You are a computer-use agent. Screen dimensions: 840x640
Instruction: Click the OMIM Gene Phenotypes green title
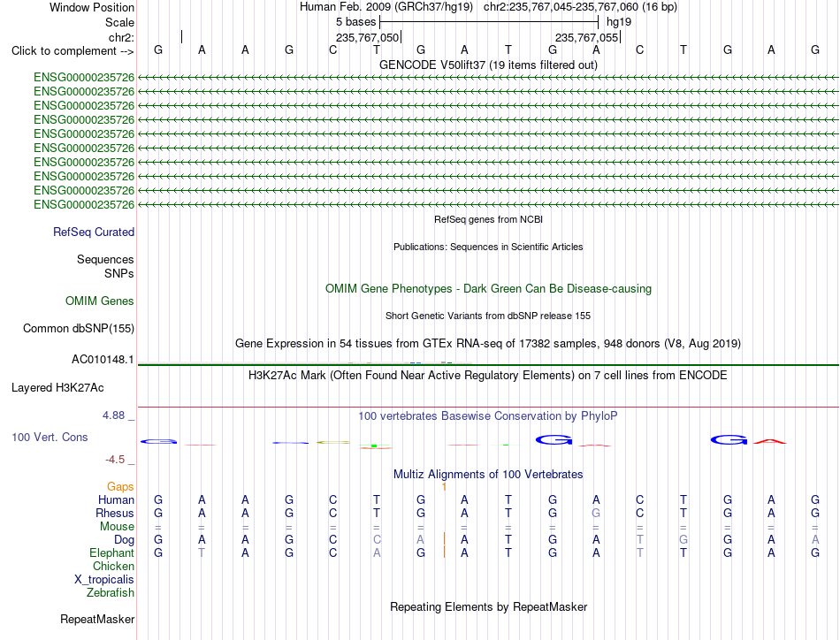[488, 289]
